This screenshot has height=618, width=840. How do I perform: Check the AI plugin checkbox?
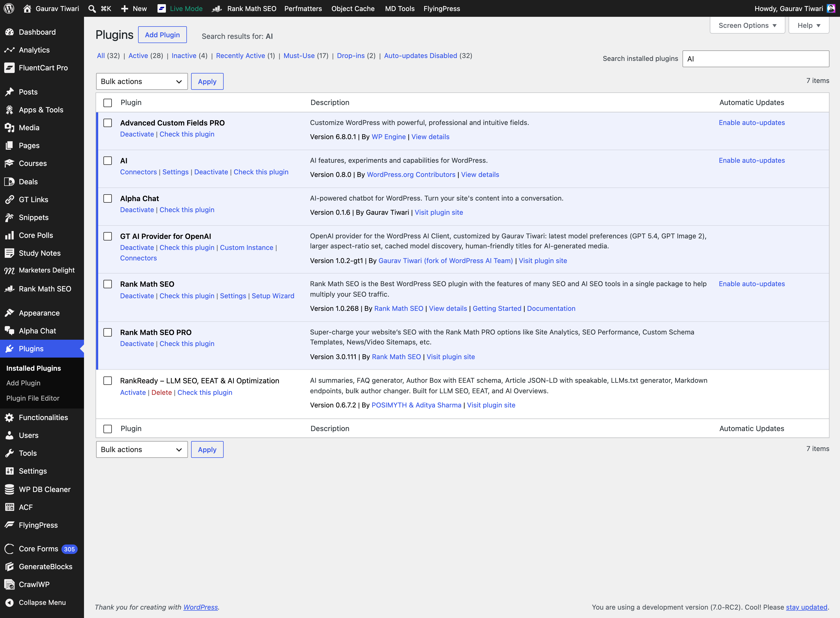(x=108, y=161)
